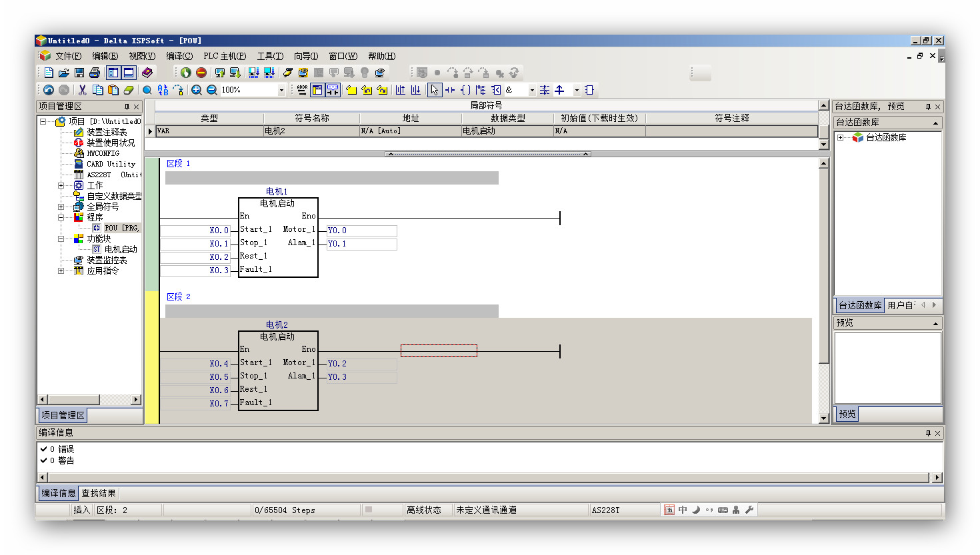This screenshot has height=555, width=980.
Task: Click the Save project toolbar icon
Action: [x=79, y=73]
